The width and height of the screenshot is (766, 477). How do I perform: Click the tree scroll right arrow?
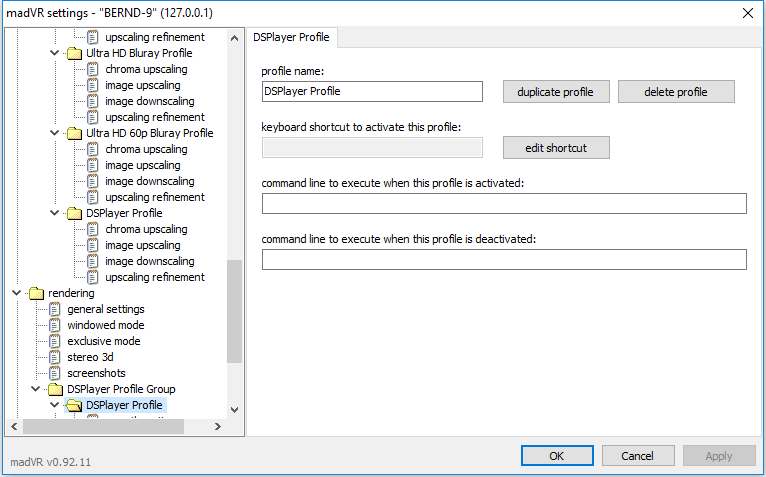pos(218,427)
